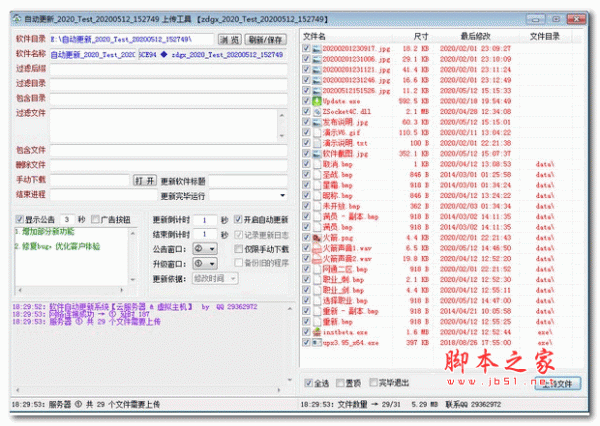Open the 更新依据 修改时间 dropdown
Screen dimensions: 600x426
(x=215, y=278)
